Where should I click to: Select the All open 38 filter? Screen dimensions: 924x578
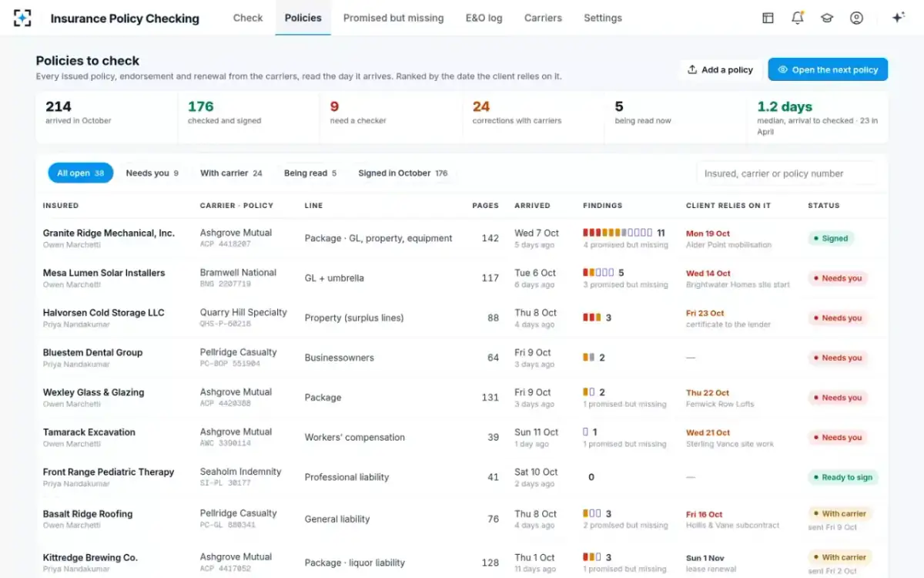pos(81,173)
